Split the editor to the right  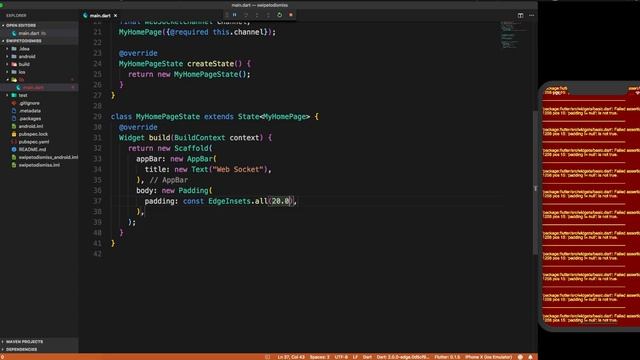[x=520, y=16]
